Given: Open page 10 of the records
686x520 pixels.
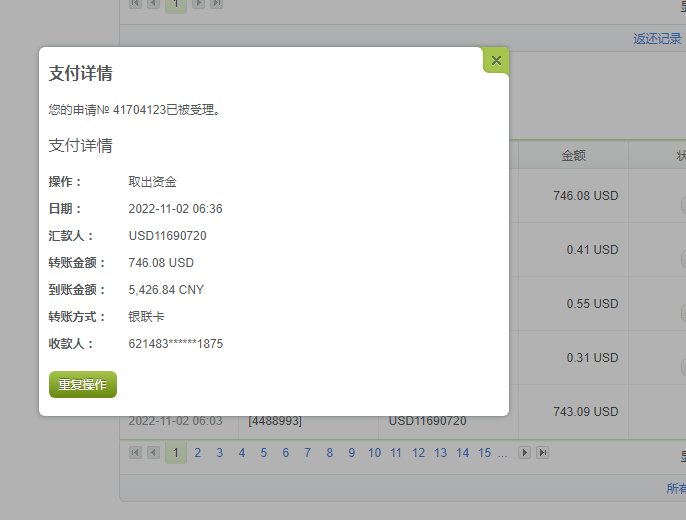Looking at the screenshot, I should click(374, 453).
